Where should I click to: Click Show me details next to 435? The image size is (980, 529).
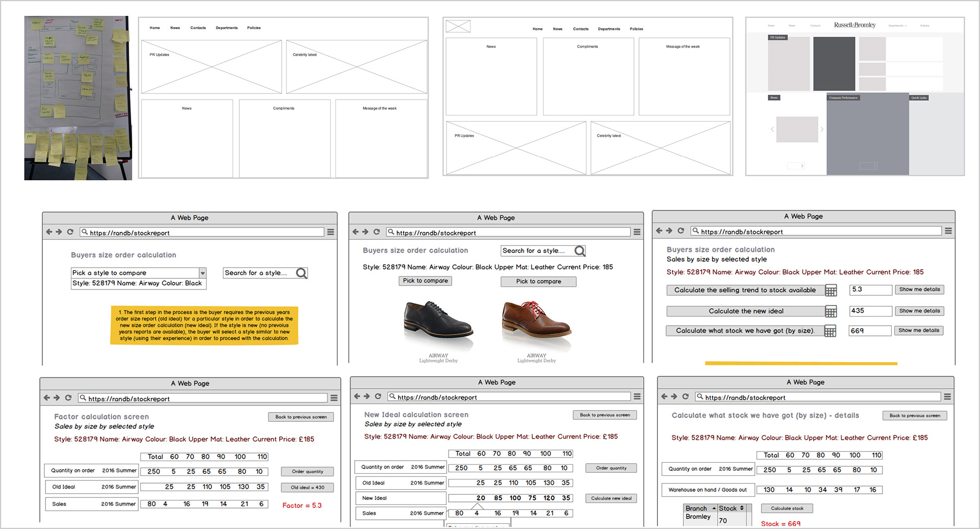pyautogui.click(x=919, y=311)
